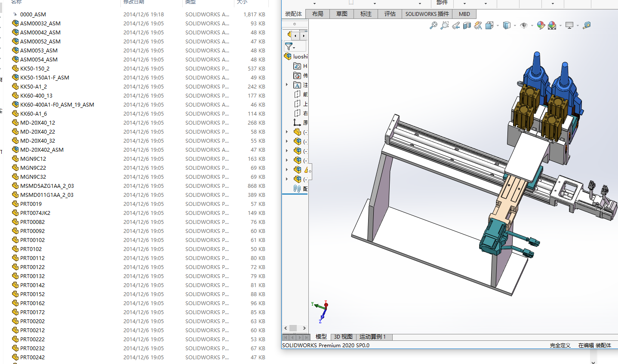This screenshot has height=364, width=618.
Task: Open the Apply Scene icon
Action: pyautogui.click(x=552, y=26)
